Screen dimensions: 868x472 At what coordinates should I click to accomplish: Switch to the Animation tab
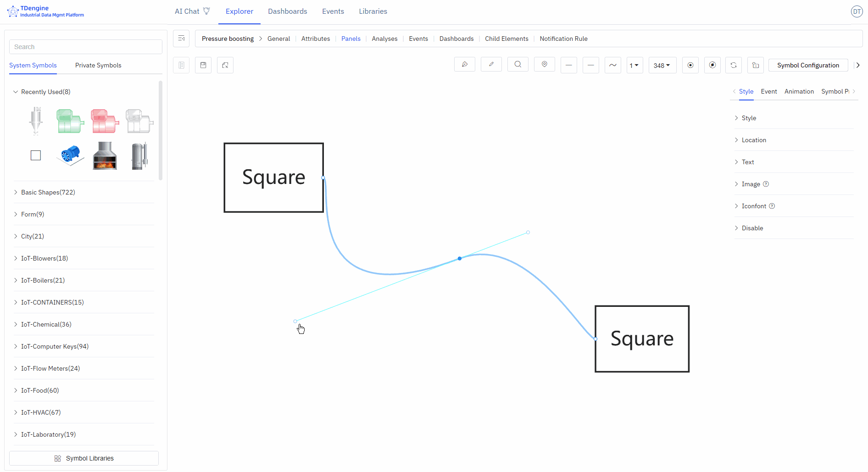point(799,91)
